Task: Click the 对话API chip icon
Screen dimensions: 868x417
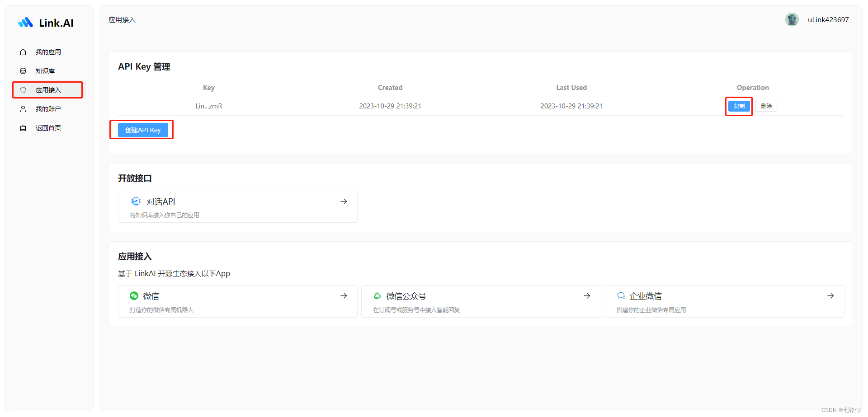Action: 136,201
